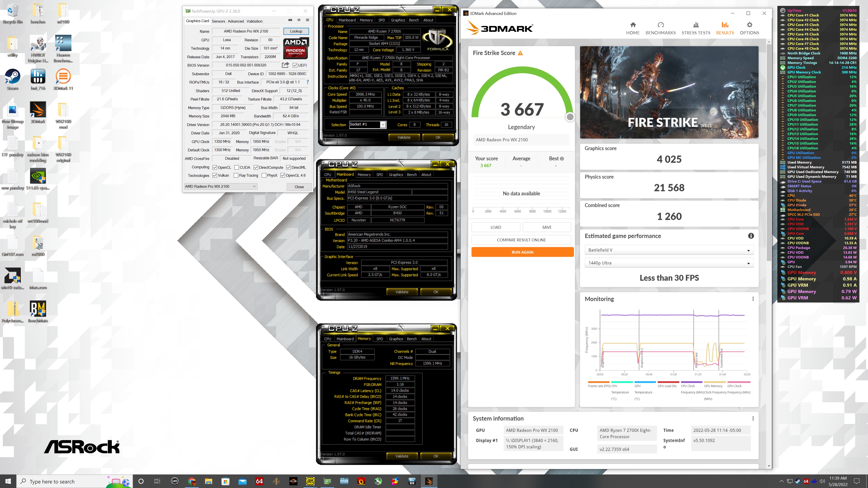Click the Fire Strike preview thumbnail
Viewport: 868px width, 488px height.
669,92
